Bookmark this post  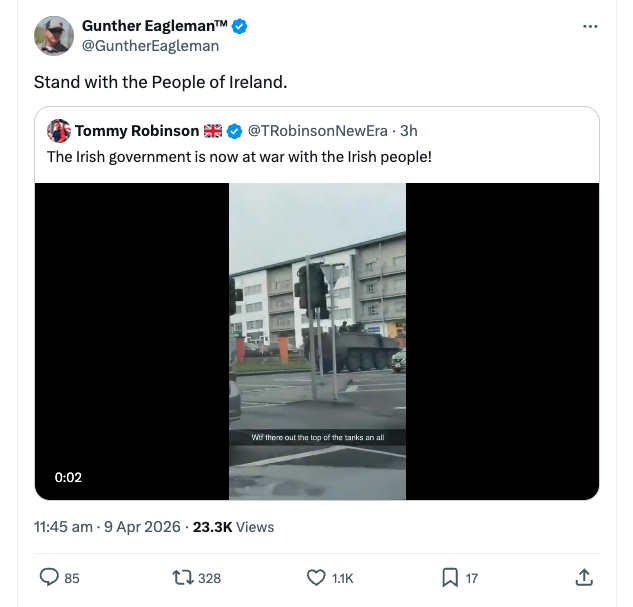pyautogui.click(x=450, y=577)
